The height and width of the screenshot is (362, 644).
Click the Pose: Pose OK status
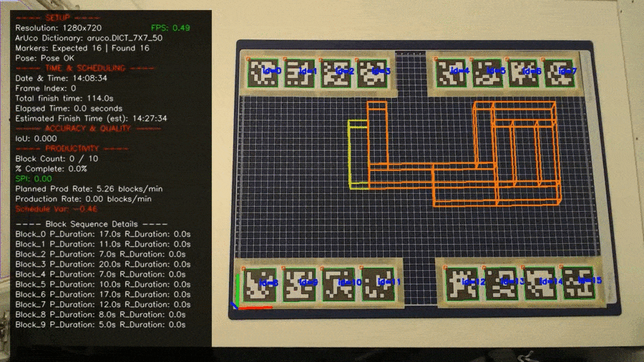[45, 58]
